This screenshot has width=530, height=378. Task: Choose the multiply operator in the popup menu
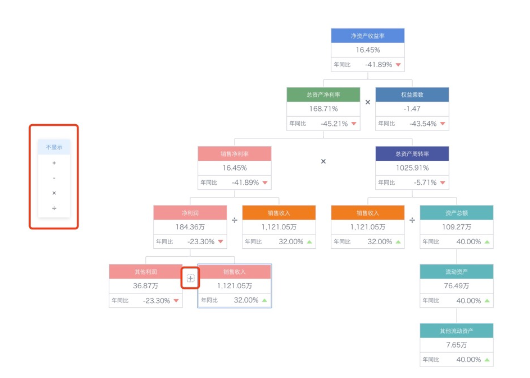click(54, 193)
